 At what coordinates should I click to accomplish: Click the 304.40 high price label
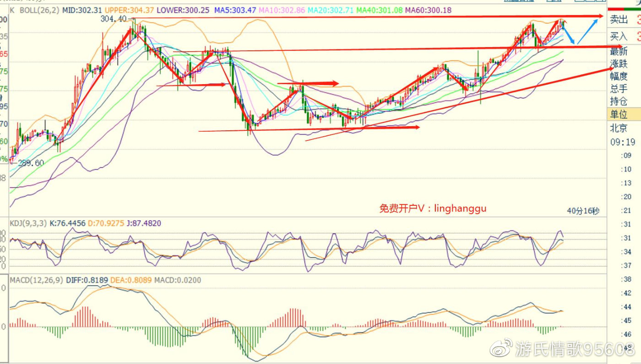[114, 19]
